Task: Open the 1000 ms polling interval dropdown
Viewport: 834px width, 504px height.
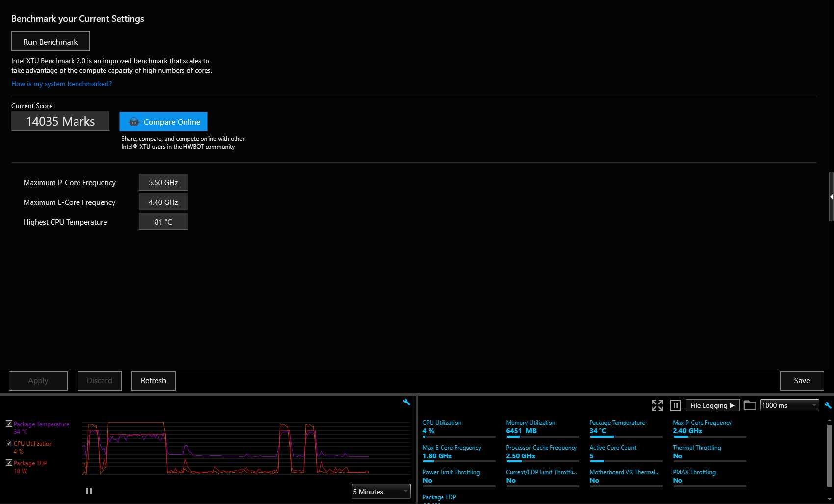Action: point(789,405)
